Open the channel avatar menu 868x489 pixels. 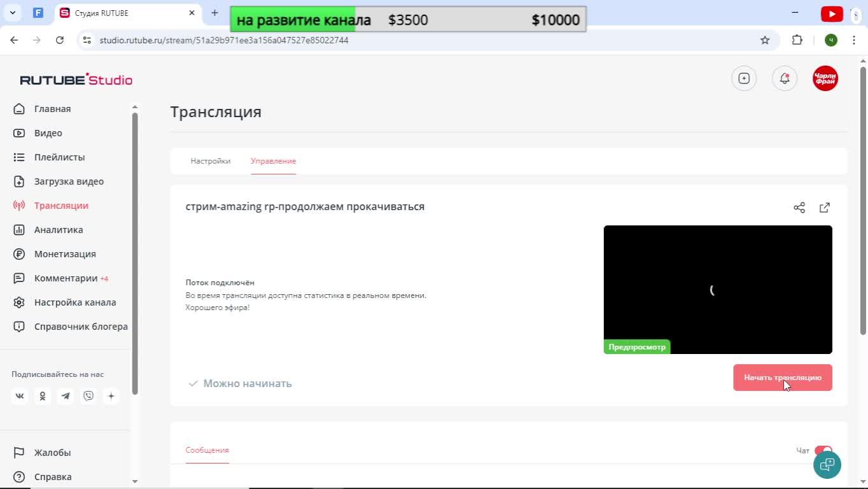(825, 78)
